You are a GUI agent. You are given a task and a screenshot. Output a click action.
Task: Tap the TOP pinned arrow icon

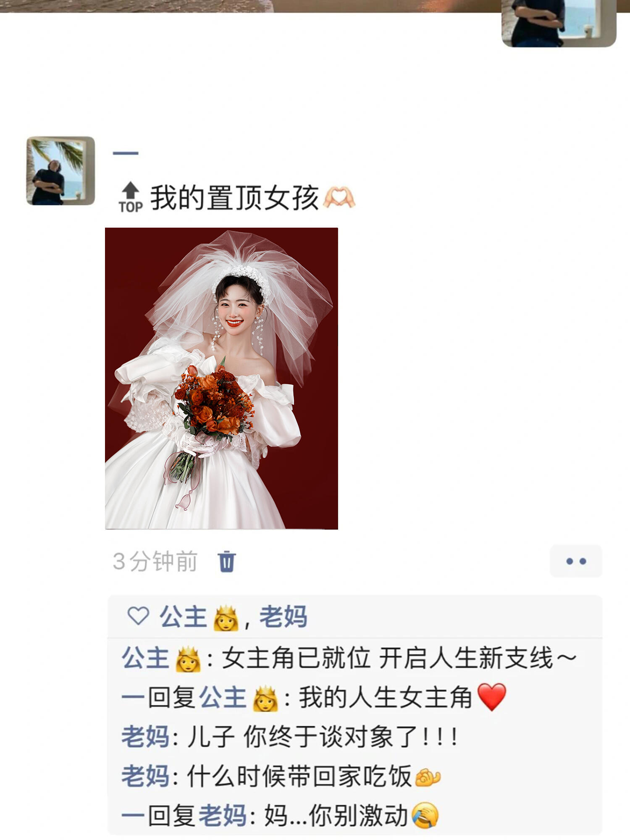[x=131, y=197]
